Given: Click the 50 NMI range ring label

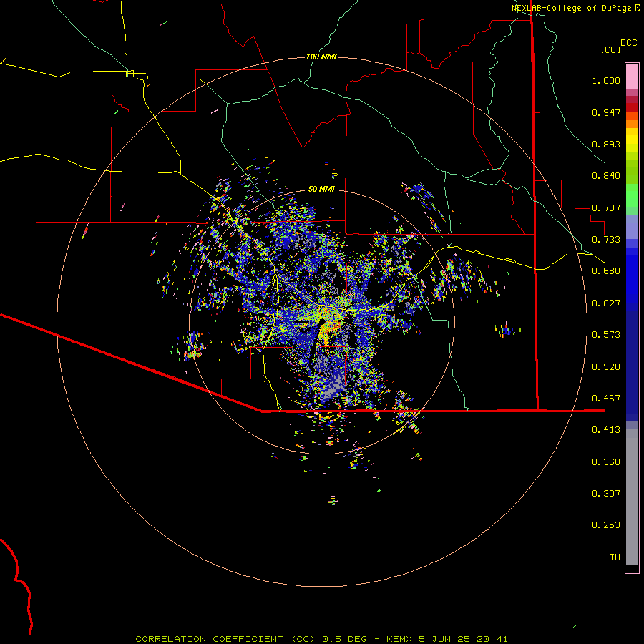Looking at the screenshot, I should [x=321, y=190].
